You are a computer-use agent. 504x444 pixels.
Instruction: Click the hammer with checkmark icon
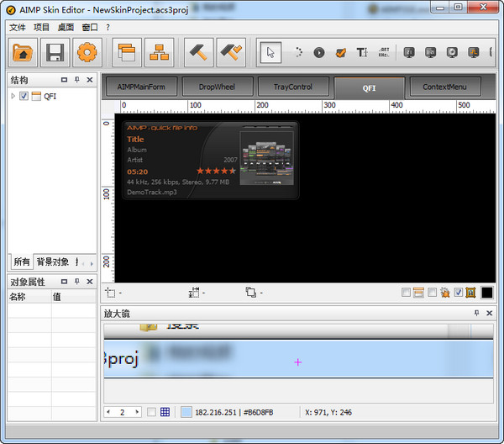click(231, 53)
